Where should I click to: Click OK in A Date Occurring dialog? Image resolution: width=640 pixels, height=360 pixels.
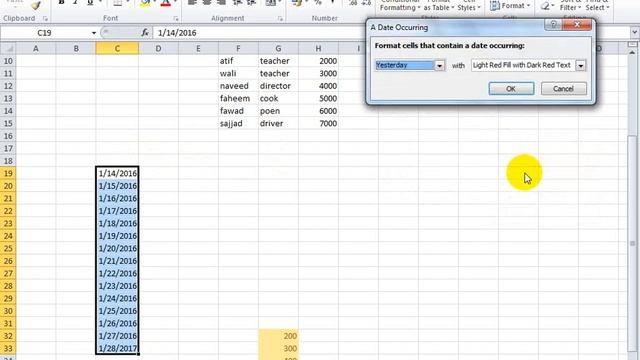511,89
